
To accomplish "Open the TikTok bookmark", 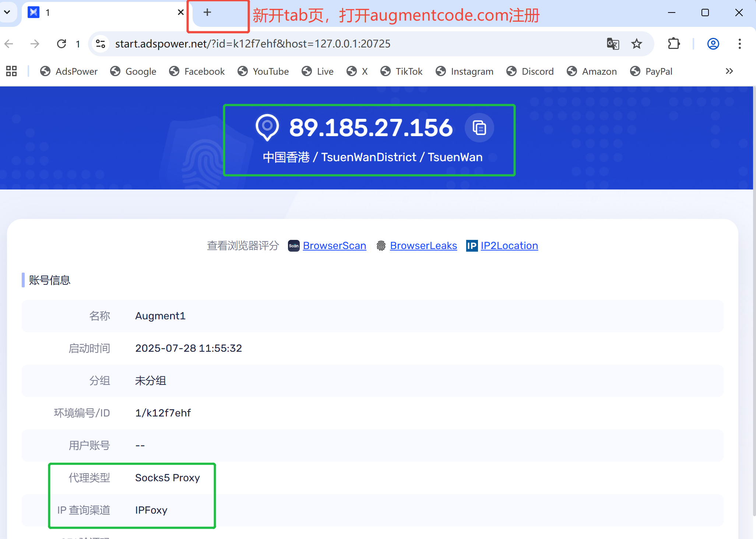I will [x=401, y=71].
